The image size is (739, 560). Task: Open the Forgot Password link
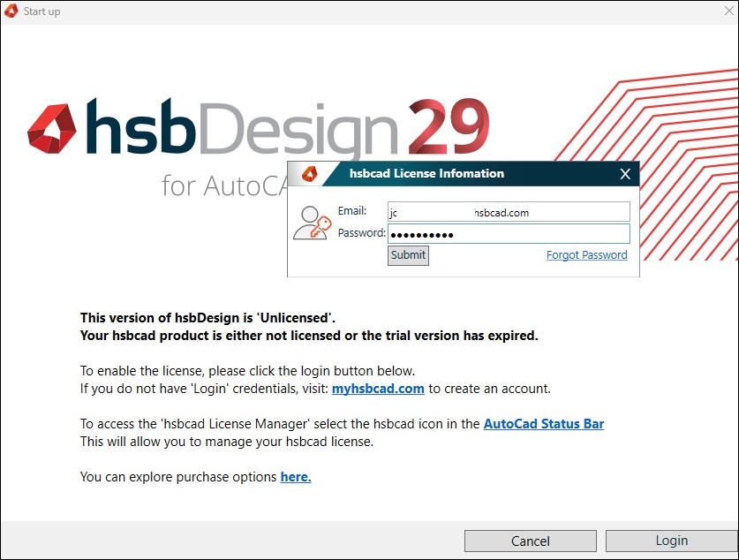click(x=587, y=255)
